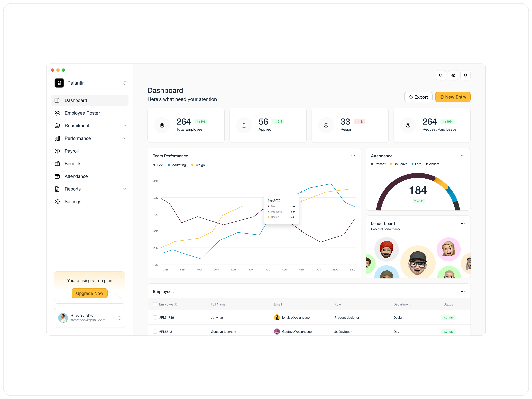532x399 pixels.
Task: Switch to the Dashboard sidebar item
Action: coord(76,100)
